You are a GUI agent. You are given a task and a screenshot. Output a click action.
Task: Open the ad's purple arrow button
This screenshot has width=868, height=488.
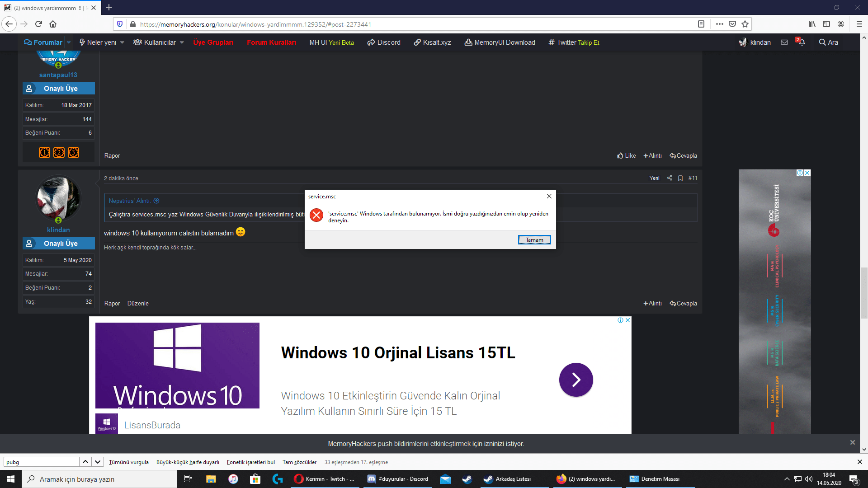pyautogui.click(x=576, y=380)
